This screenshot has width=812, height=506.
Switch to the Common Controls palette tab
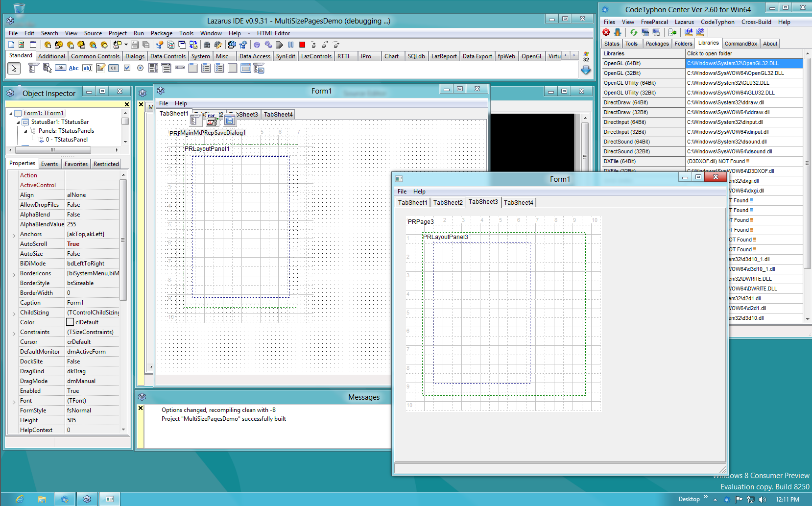[95, 56]
